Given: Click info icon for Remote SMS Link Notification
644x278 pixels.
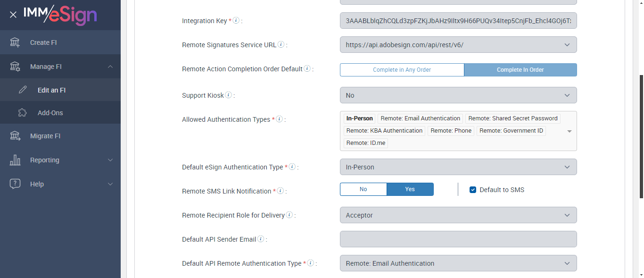Looking at the screenshot, I should 280,191.
